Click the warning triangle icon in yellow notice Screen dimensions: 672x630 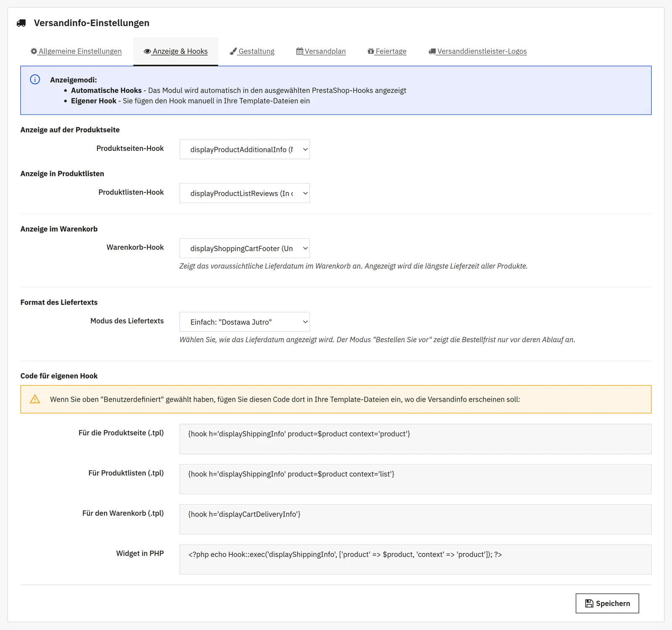(x=35, y=399)
